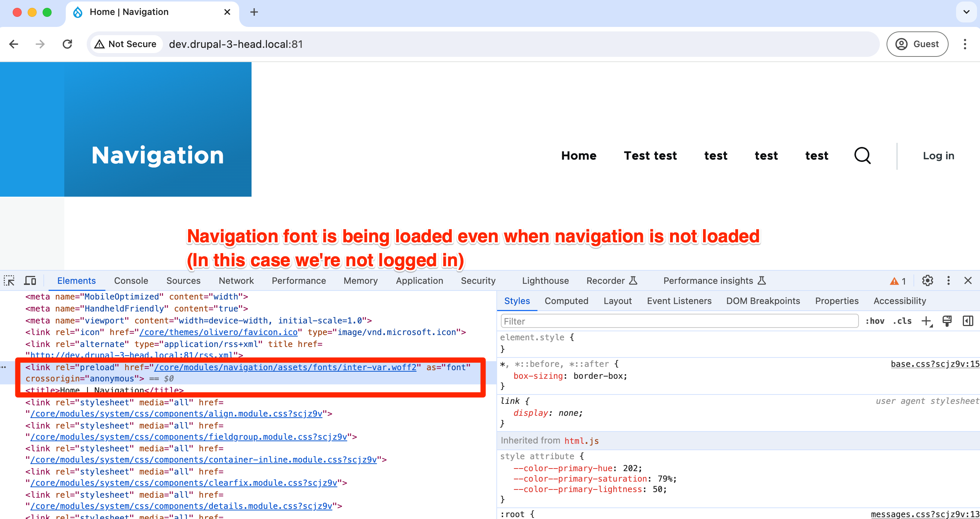Open the Computed styles tab
980x519 pixels.
(x=566, y=301)
